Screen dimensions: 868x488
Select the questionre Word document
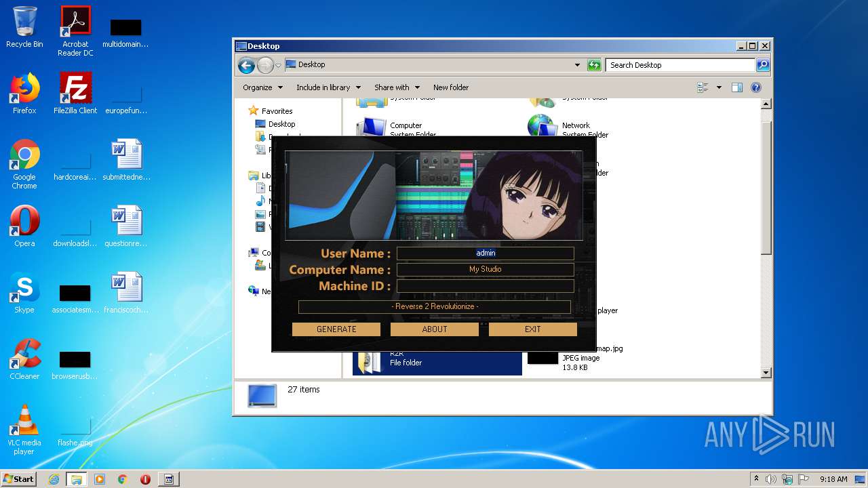pyautogui.click(x=126, y=226)
